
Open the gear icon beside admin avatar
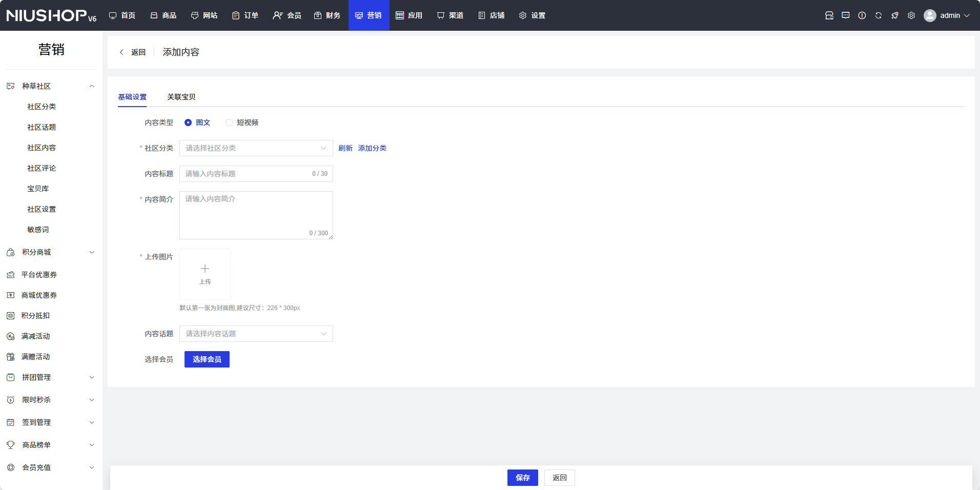[911, 15]
